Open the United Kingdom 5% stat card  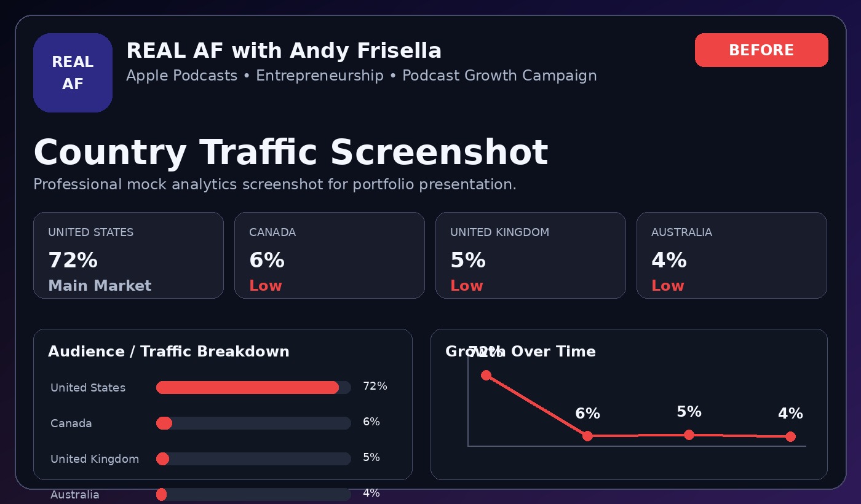click(531, 255)
